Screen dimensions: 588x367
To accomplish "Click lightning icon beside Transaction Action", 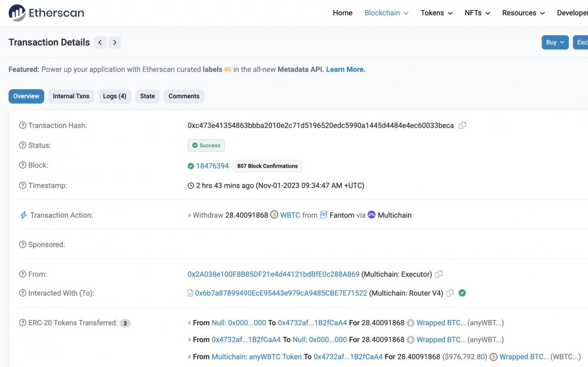I will (x=24, y=215).
